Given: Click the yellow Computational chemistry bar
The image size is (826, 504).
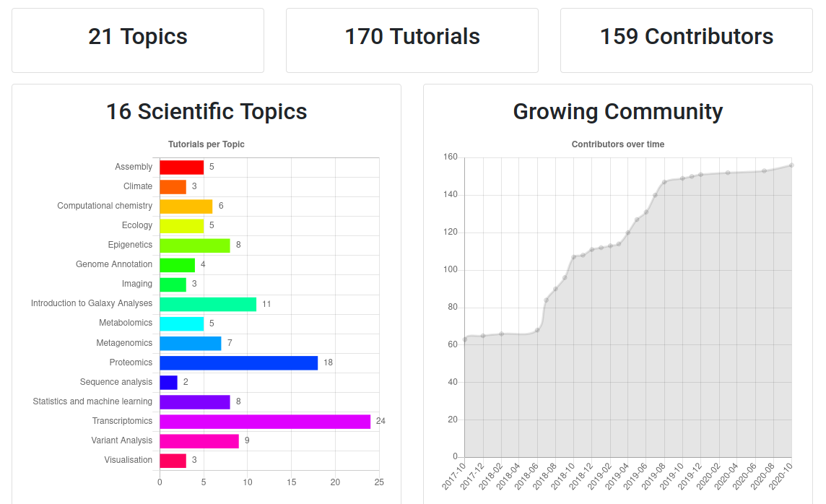Looking at the screenshot, I should pos(186,206).
